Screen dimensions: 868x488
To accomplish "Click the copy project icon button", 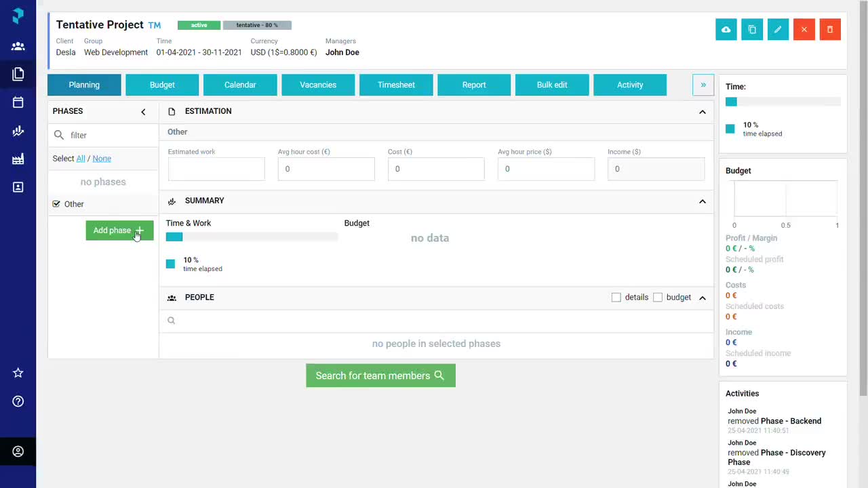I will (752, 30).
